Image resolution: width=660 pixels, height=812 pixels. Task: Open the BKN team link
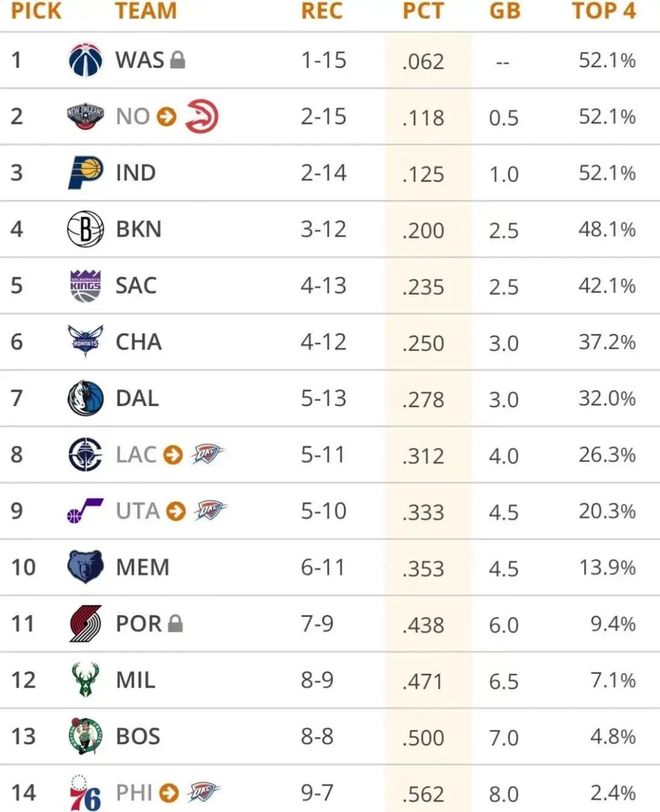[x=138, y=229]
